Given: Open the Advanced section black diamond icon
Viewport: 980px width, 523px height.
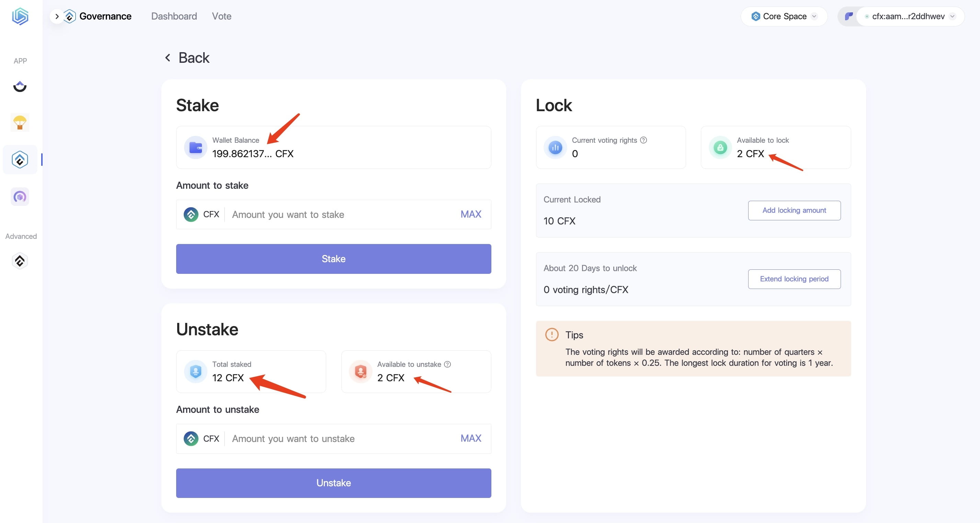Looking at the screenshot, I should (x=20, y=261).
